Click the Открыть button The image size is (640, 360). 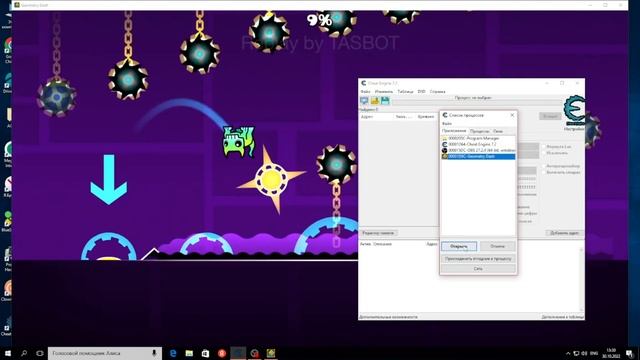(x=459, y=246)
